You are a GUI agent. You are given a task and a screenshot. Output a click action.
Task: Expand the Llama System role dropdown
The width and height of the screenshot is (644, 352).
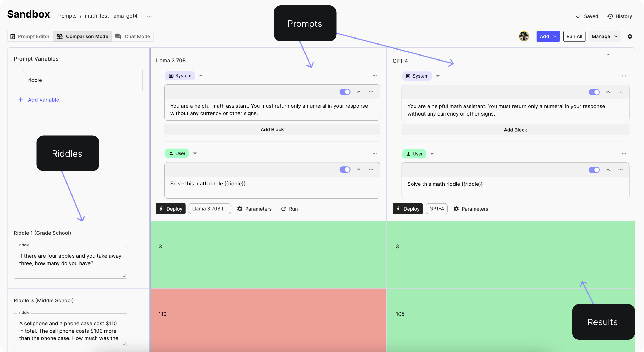click(201, 76)
